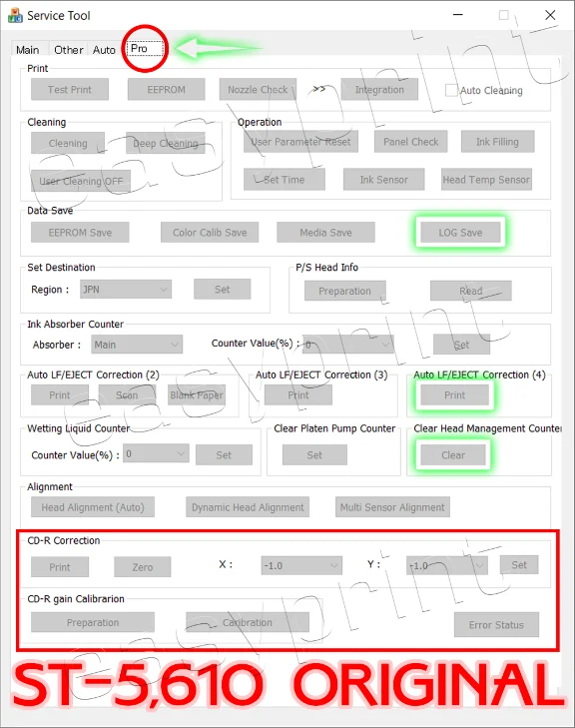Click the User Cleaning OFF button

click(81, 181)
